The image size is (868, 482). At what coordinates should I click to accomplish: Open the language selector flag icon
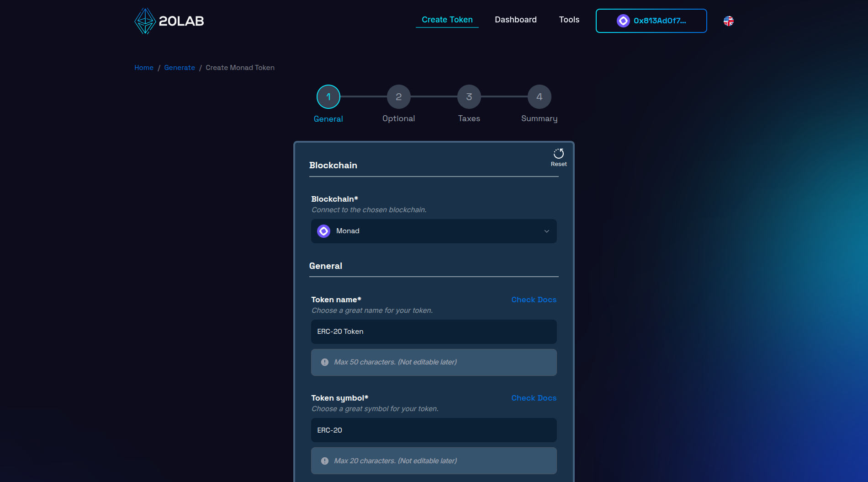(728, 21)
